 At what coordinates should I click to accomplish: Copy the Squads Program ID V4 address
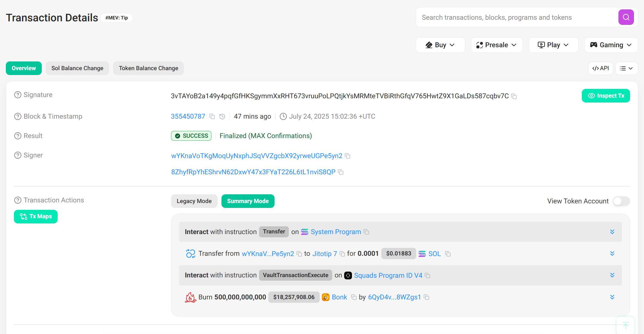click(x=427, y=275)
